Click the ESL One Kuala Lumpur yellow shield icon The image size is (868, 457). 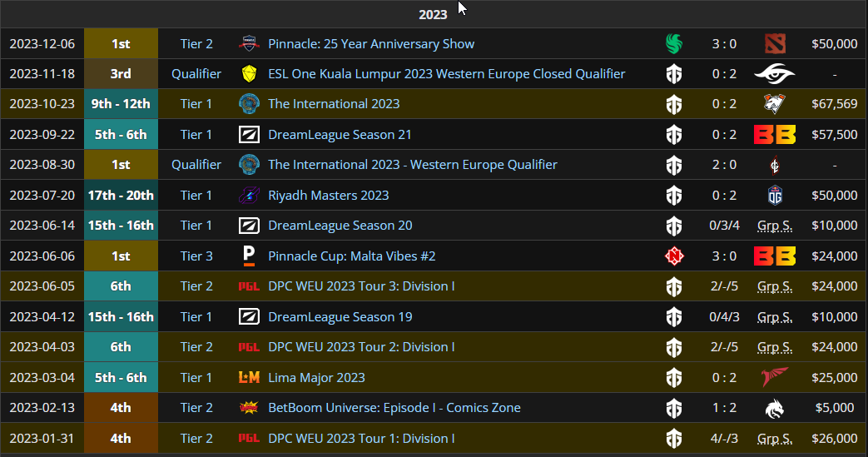[x=249, y=74]
